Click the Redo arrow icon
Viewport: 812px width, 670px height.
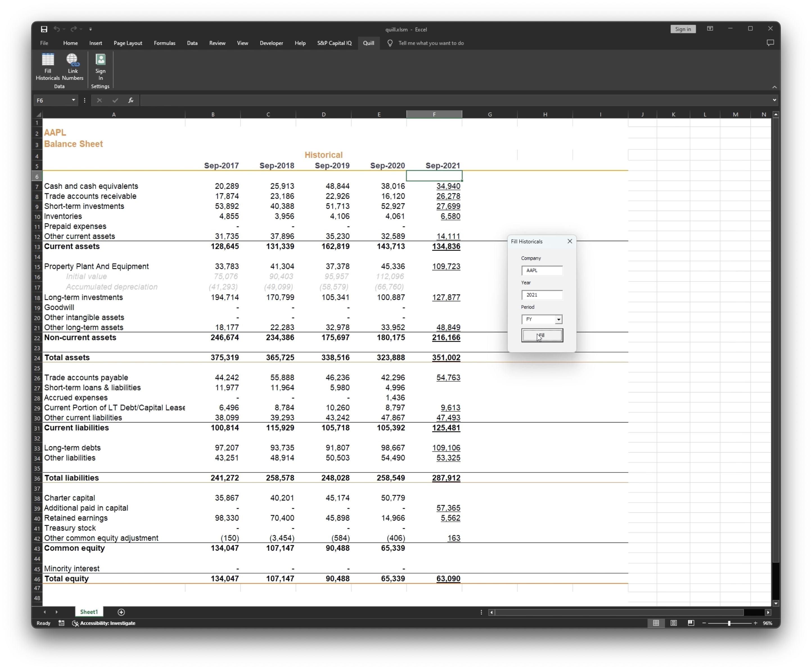click(74, 29)
